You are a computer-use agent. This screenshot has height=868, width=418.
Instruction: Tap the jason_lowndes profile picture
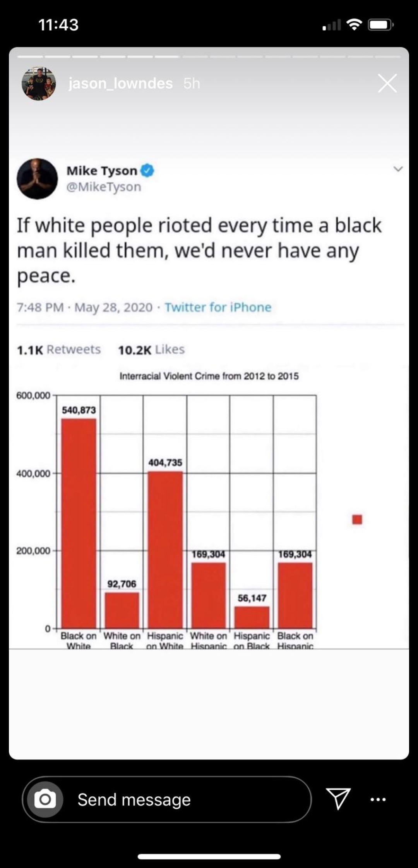[x=39, y=83]
